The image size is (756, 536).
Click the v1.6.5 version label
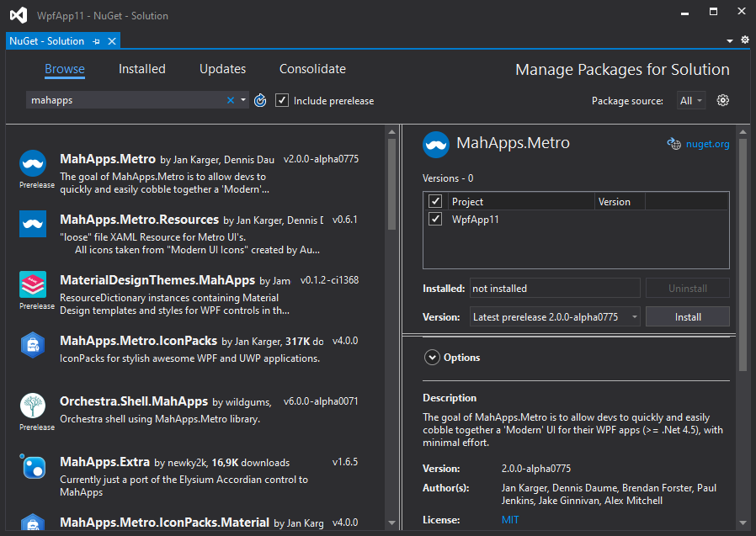pos(345,462)
